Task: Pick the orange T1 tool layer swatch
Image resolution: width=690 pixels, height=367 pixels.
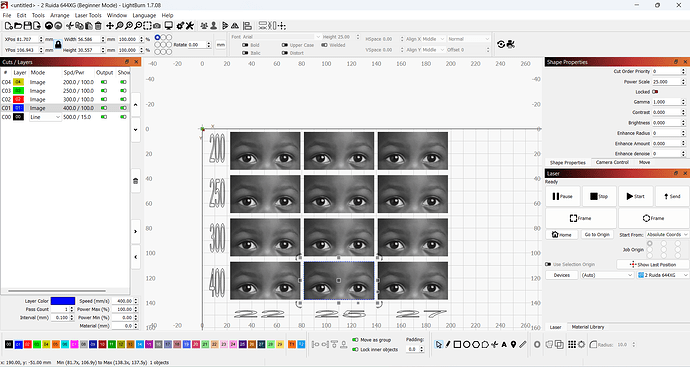Action: point(292,345)
